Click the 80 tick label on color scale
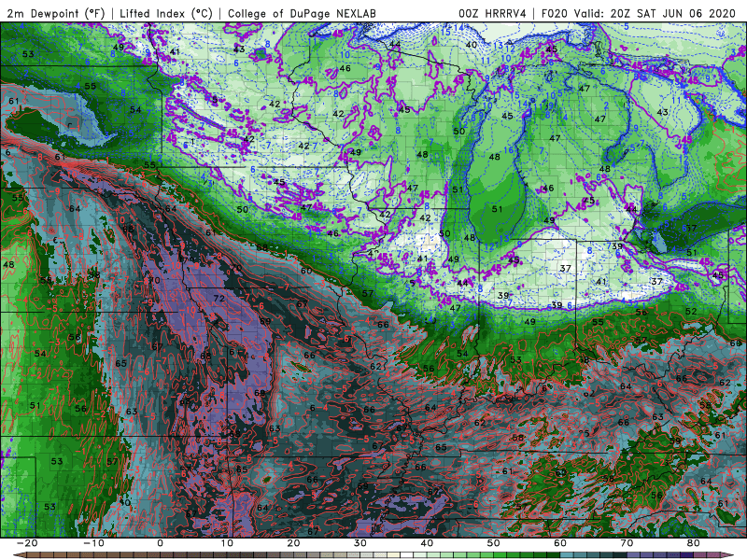747x560 pixels. point(694,543)
